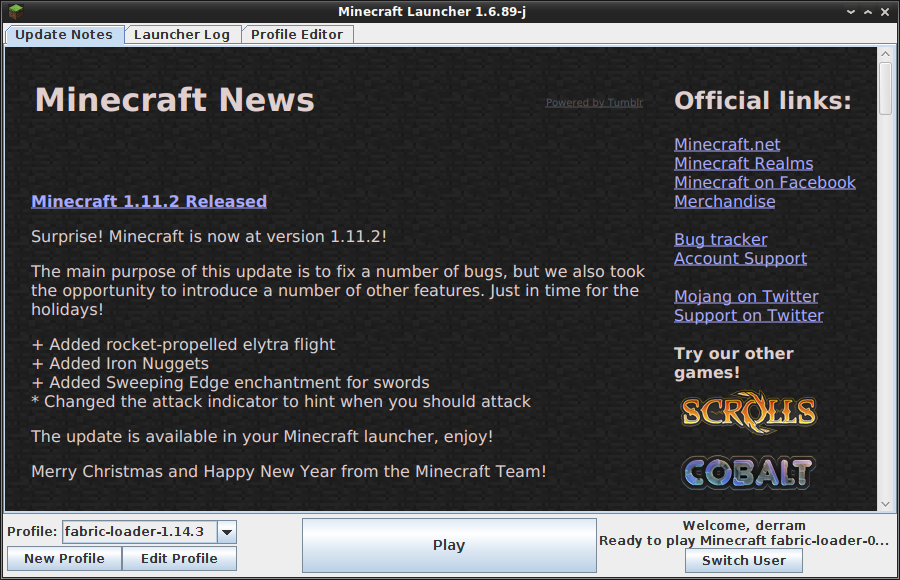Select the fabric-loader-1.14.3 profile combo box
This screenshot has height=580, width=900.
tap(149, 532)
